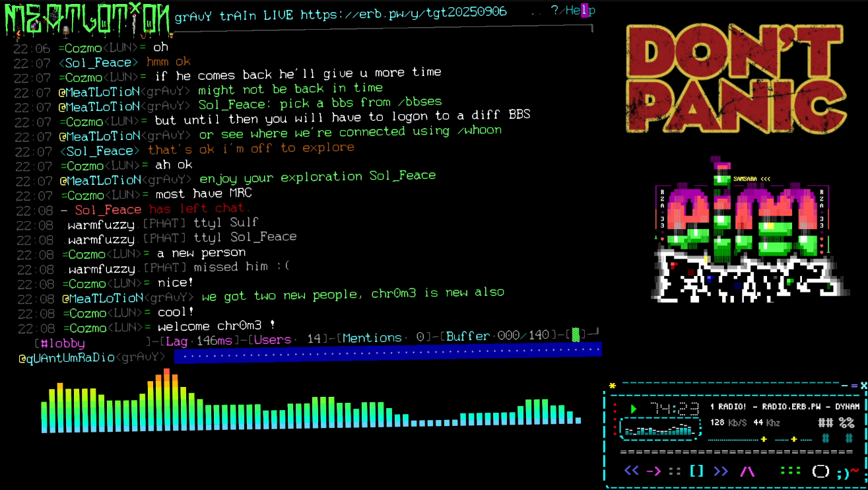The image size is (868, 490).
Task: Open the player menu via yellow asterisk
Action: coord(613,386)
